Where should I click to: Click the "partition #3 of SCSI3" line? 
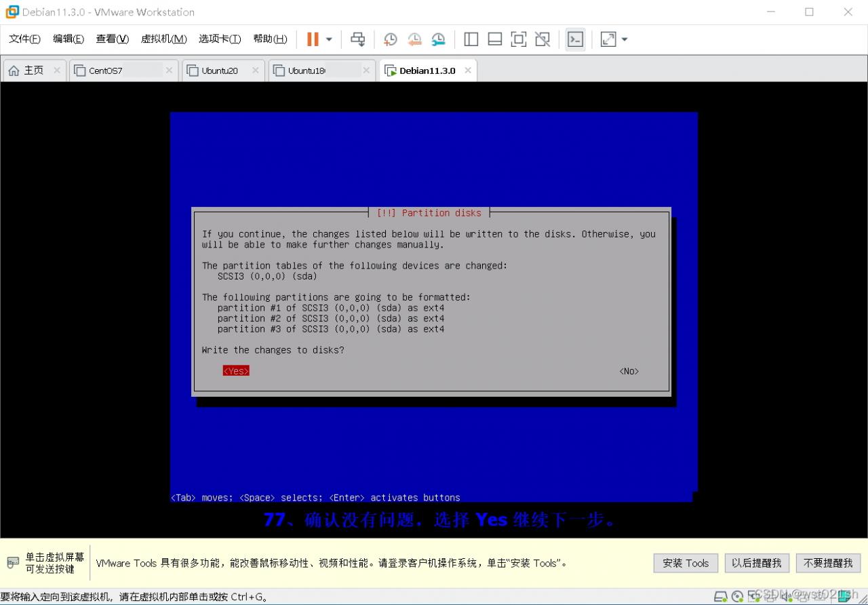(331, 329)
